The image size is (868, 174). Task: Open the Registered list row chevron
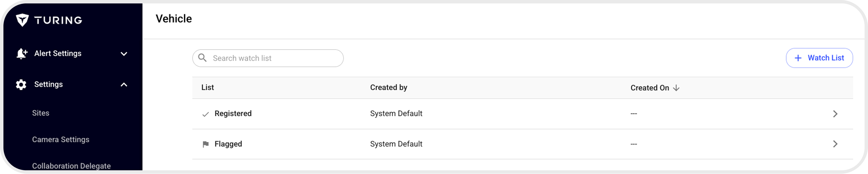835,114
